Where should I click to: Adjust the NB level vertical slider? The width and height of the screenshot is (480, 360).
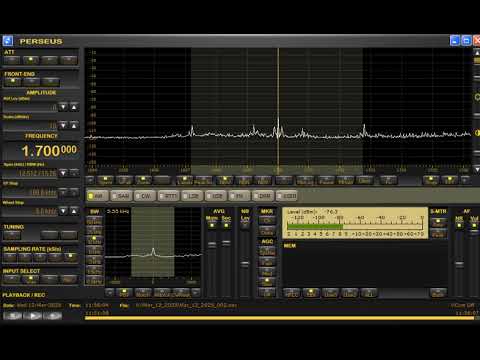coord(245,264)
